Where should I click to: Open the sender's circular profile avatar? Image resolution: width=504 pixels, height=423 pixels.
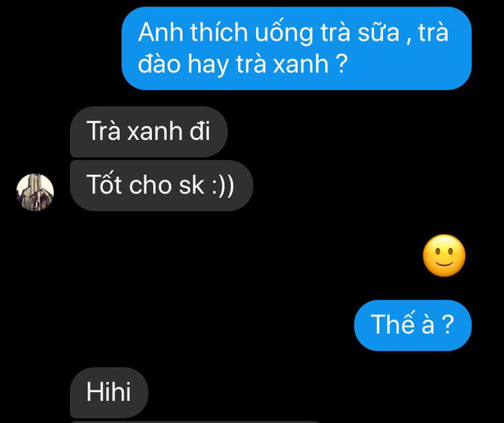[35, 192]
